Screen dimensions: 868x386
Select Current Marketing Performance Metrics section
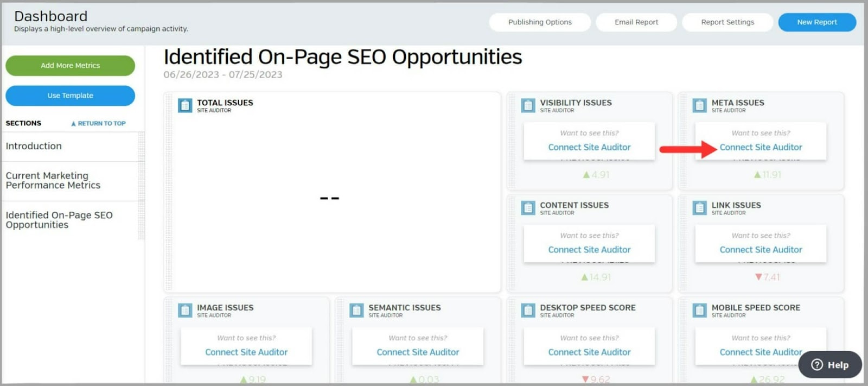pos(53,180)
